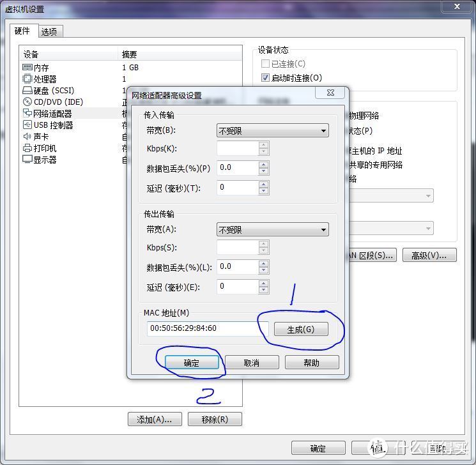Click 确定 at bottom of VM settings window
This screenshot has width=476, height=465.
(318, 448)
